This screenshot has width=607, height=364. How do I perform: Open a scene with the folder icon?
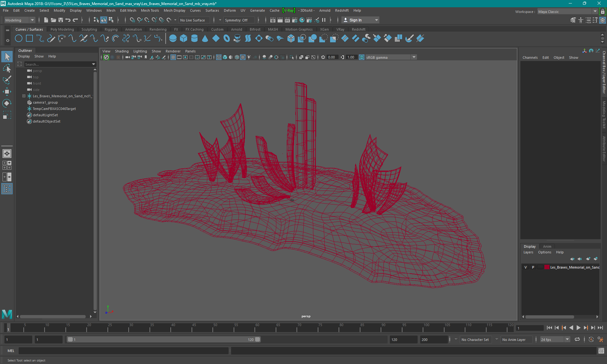coord(53,20)
